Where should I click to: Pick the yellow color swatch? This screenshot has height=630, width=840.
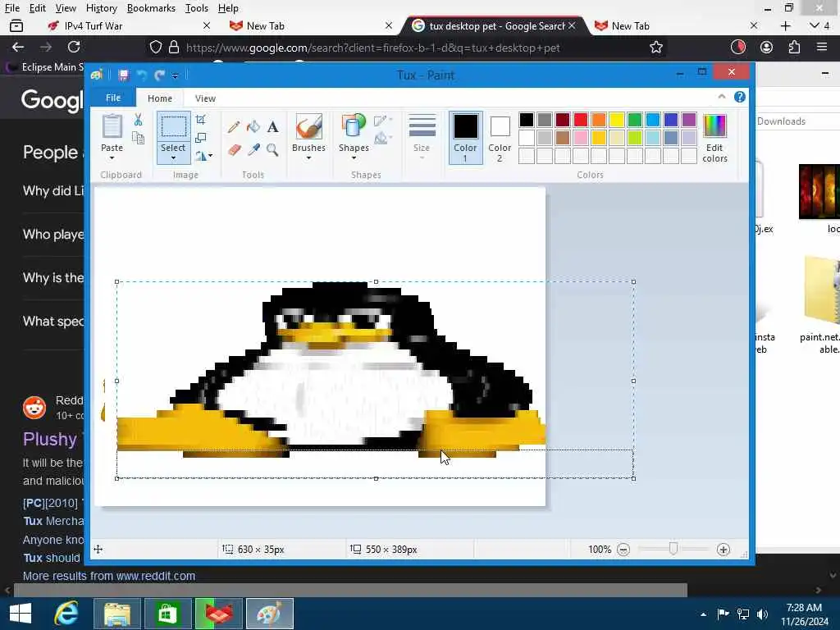pyautogui.click(x=617, y=120)
